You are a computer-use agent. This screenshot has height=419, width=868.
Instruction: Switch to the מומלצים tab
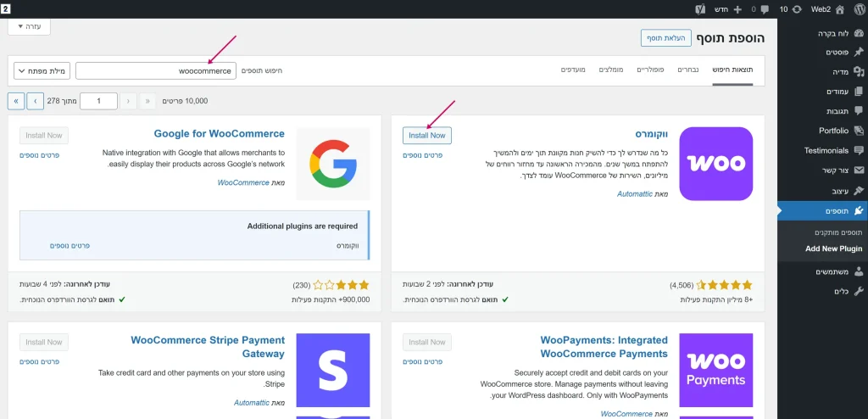(611, 70)
